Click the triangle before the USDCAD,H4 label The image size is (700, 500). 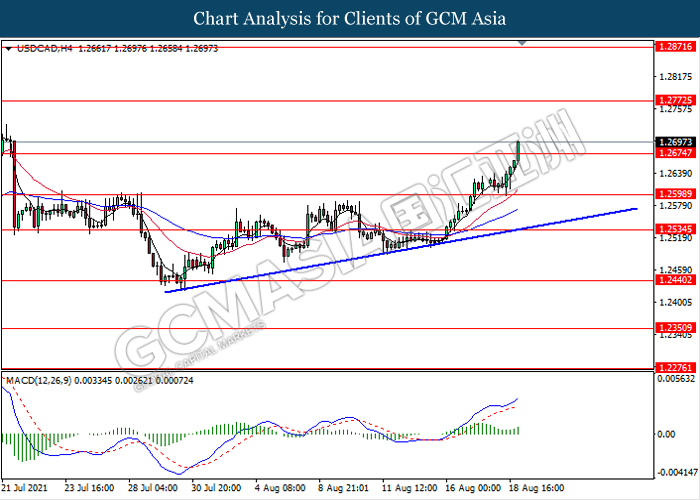(9, 48)
